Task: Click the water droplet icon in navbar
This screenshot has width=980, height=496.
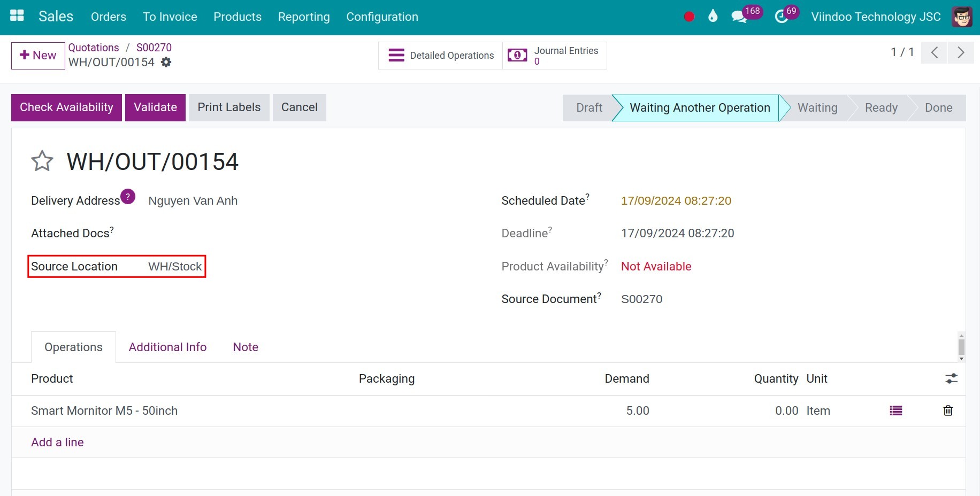Action: pos(713,17)
